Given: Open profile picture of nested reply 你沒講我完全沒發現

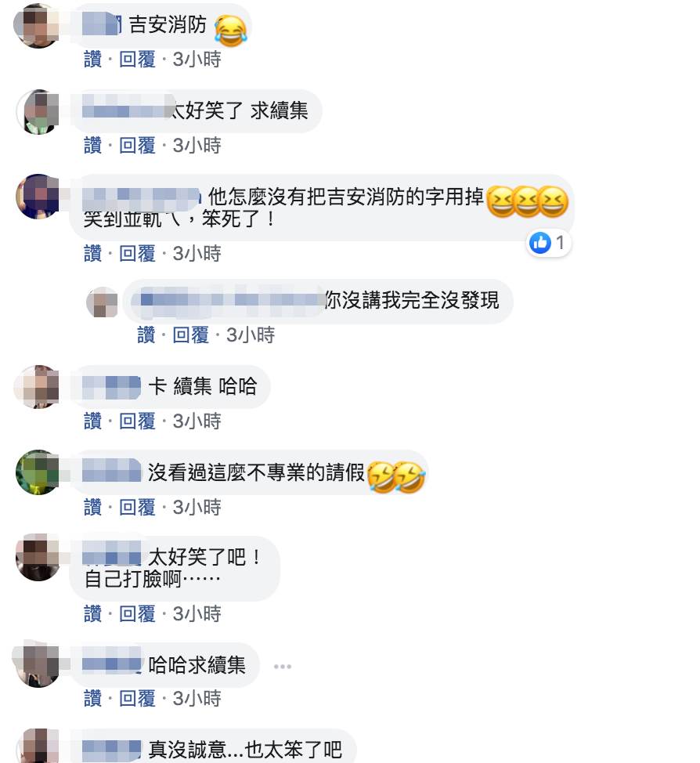Looking at the screenshot, I should [102, 302].
